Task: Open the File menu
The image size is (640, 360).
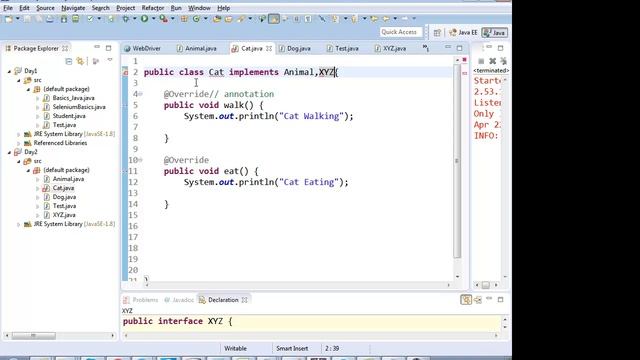Action: (x=8, y=8)
